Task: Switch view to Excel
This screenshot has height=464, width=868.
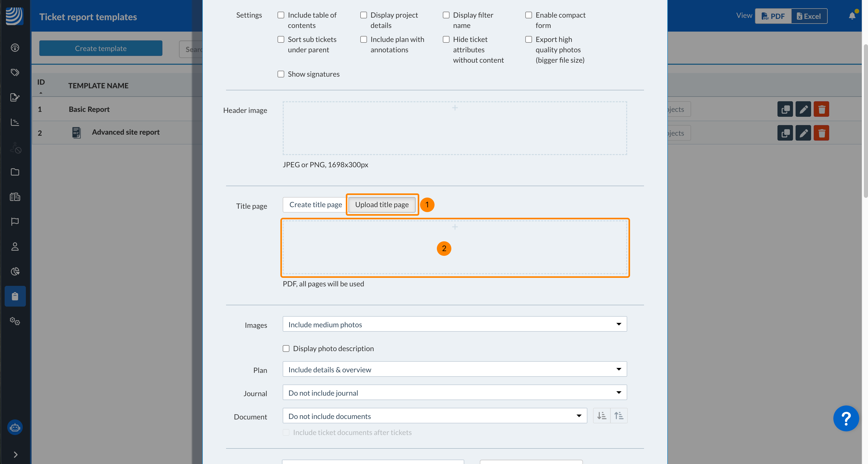Action: pyautogui.click(x=809, y=16)
